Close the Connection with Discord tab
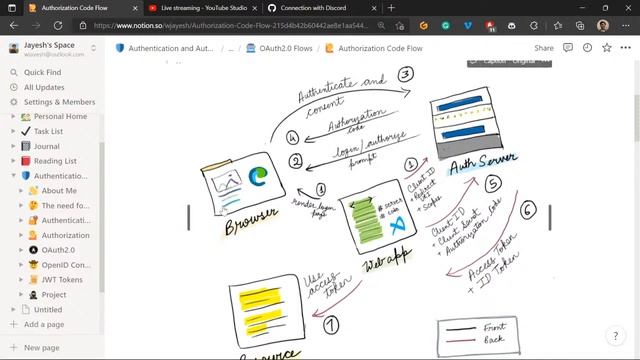 tap(374, 8)
